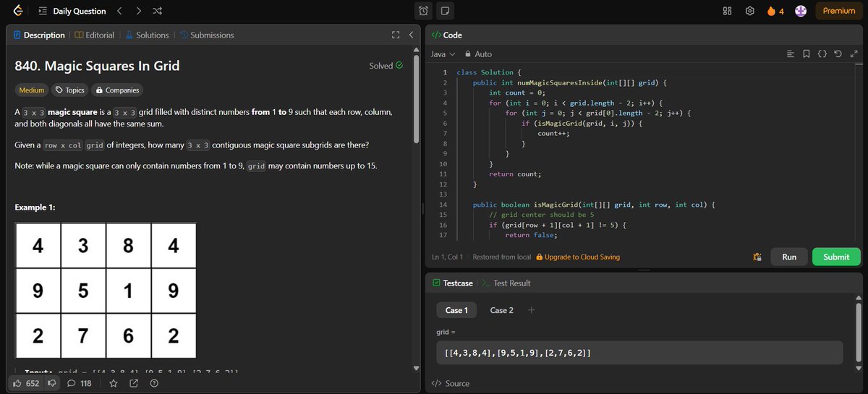The height and width of the screenshot is (394, 868).
Task: Open the user profile avatar
Action: tap(801, 11)
